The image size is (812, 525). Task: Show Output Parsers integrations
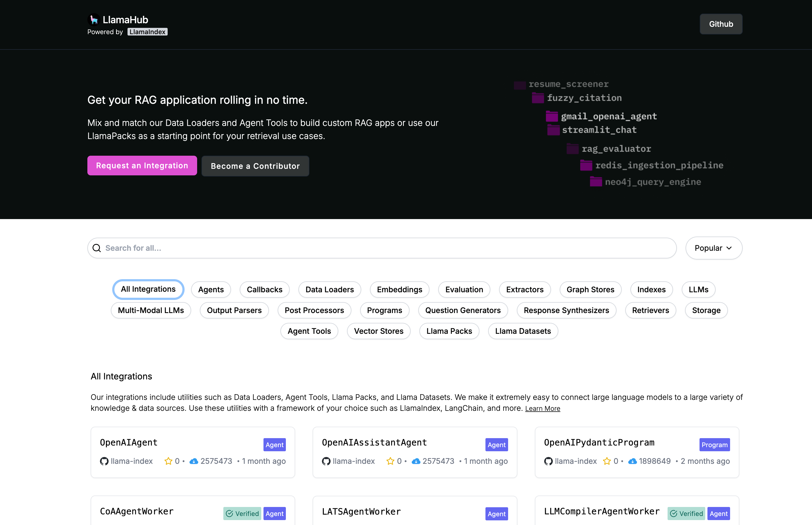click(234, 310)
